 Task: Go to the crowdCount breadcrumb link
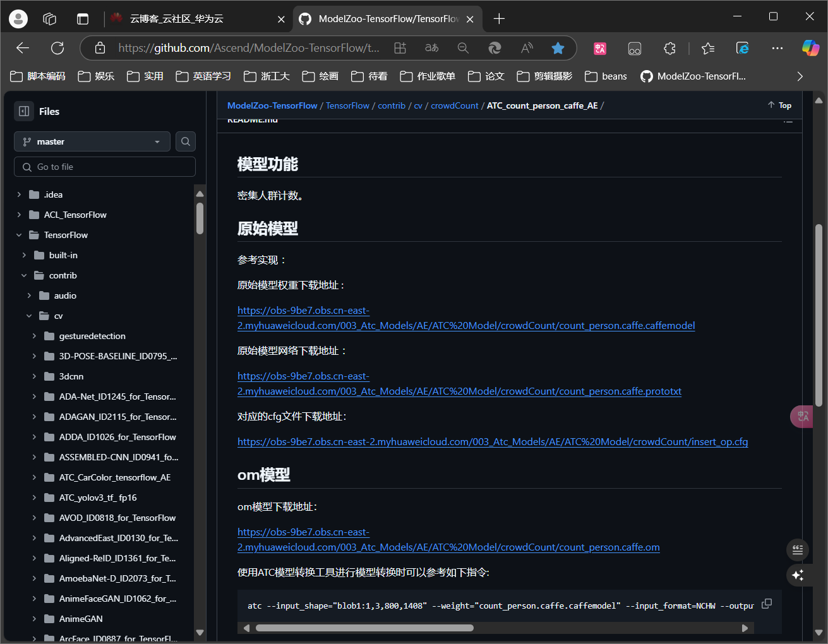(455, 105)
